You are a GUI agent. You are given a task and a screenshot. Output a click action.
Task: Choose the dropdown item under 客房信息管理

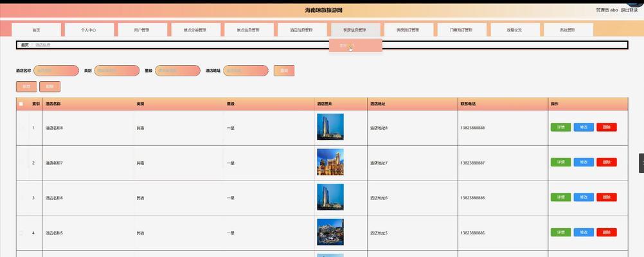tap(355, 46)
